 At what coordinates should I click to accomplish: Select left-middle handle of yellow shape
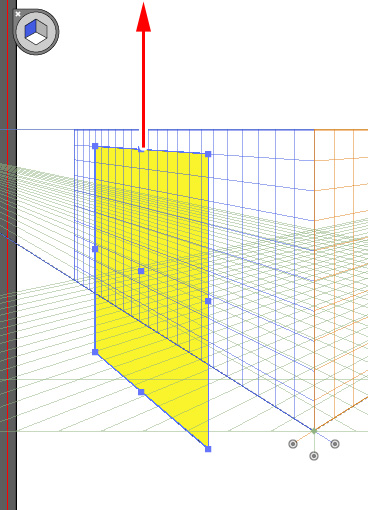pos(95,249)
